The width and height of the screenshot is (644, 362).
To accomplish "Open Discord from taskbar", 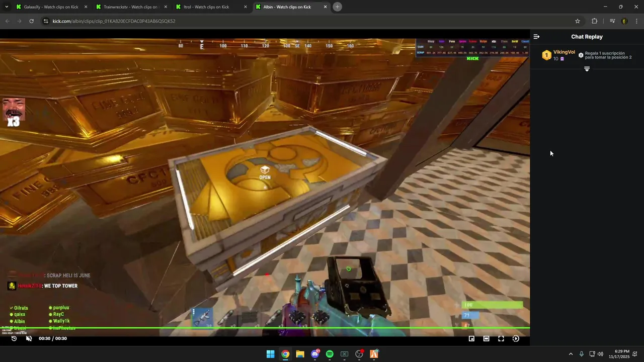I will 315,354.
